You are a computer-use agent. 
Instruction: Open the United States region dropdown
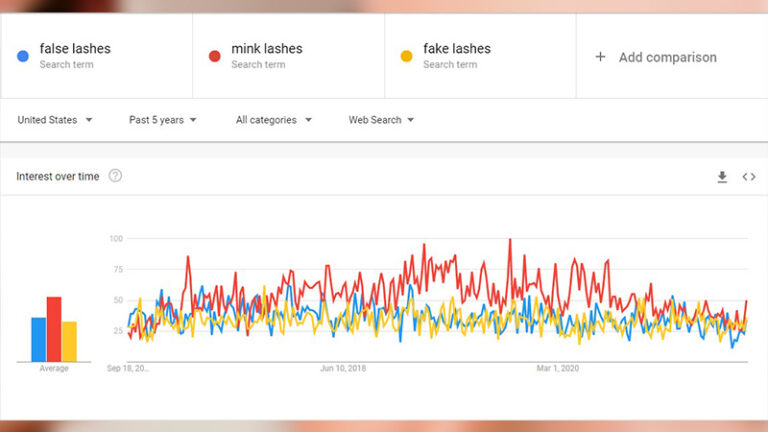pos(55,120)
